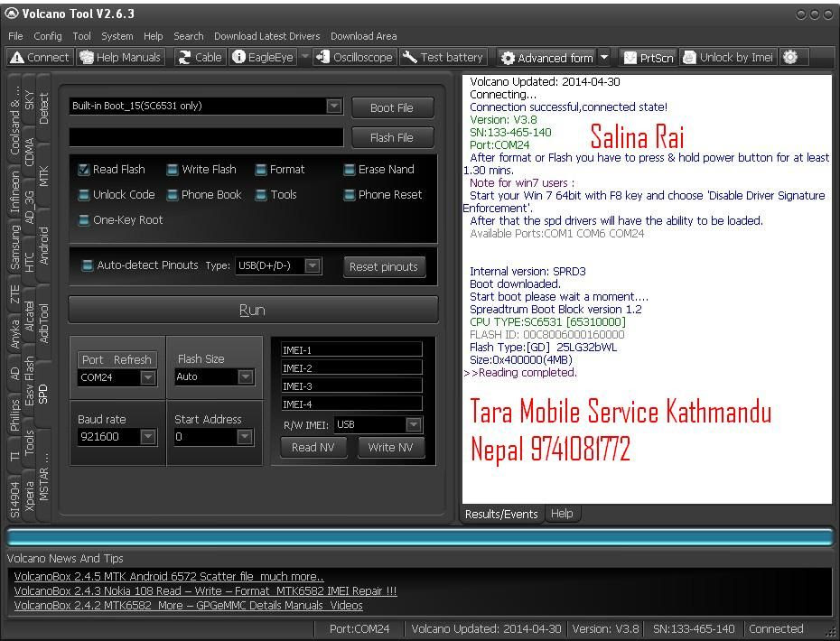Click the Test battery tool
Image resolution: width=840 pixels, height=641 pixels.
pos(443,57)
